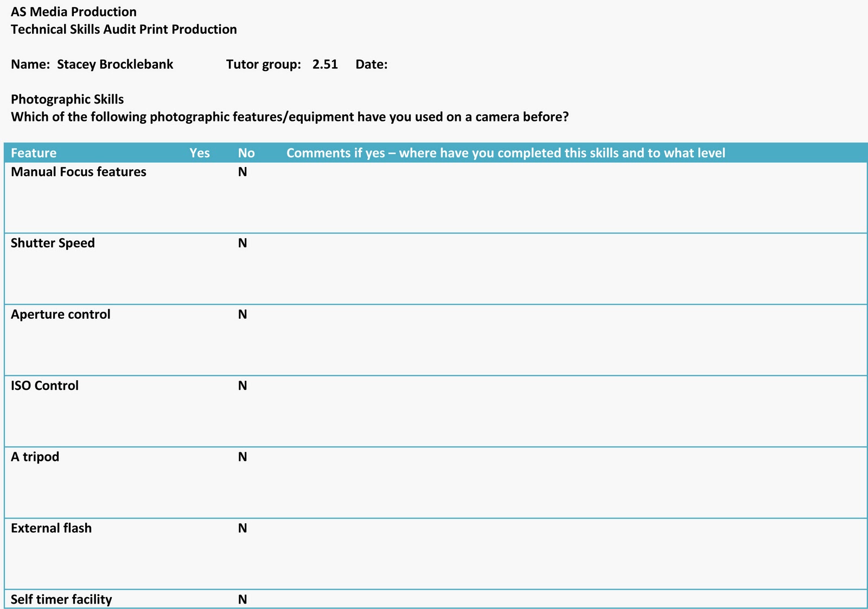
Task: Select the 'ISO Control' row label
Action: (44, 386)
